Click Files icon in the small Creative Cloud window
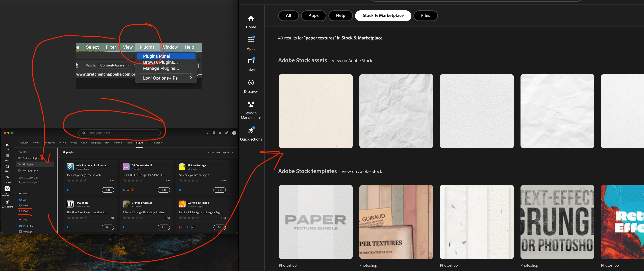 coord(7,166)
